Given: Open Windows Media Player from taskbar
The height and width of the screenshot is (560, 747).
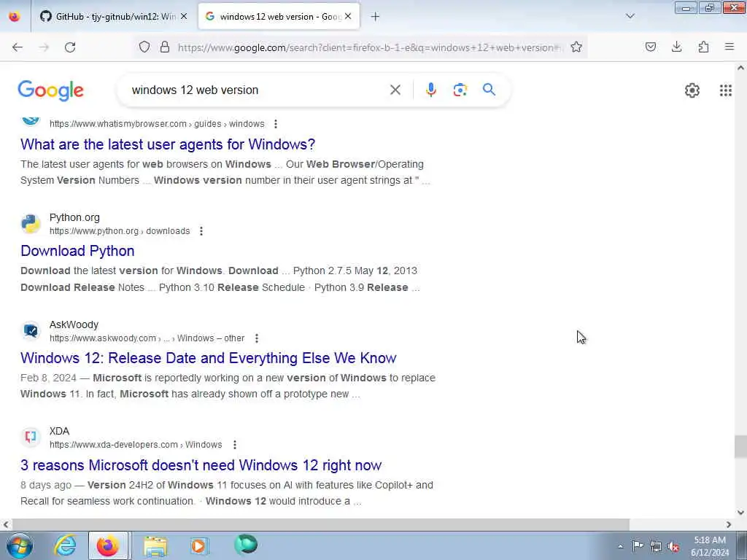Looking at the screenshot, I should (x=198, y=545).
